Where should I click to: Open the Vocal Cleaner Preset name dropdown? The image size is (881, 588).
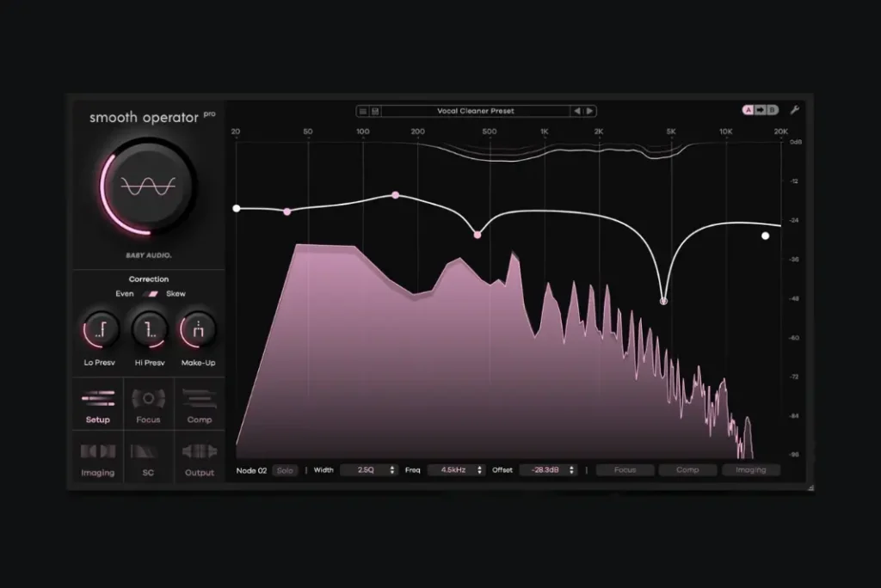pyautogui.click(x=475, y=111)
